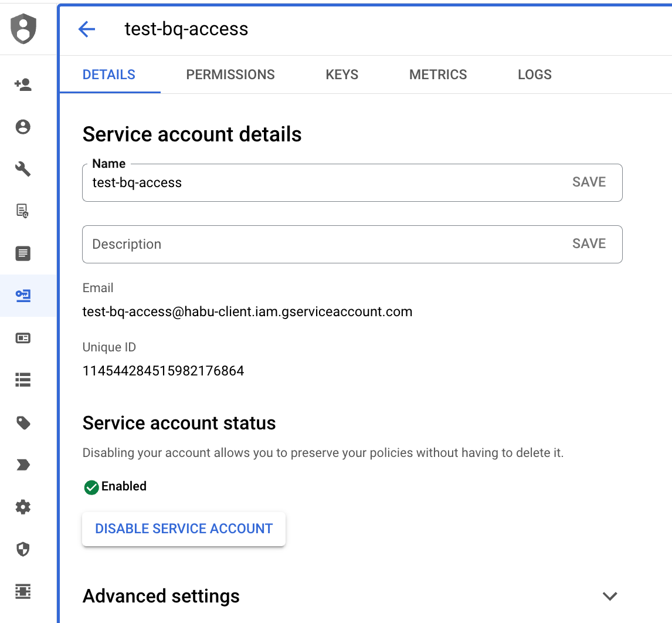Screen dimensions: 672x623
Task: View the Metrics tab
Action: click(x=438, y=75)
